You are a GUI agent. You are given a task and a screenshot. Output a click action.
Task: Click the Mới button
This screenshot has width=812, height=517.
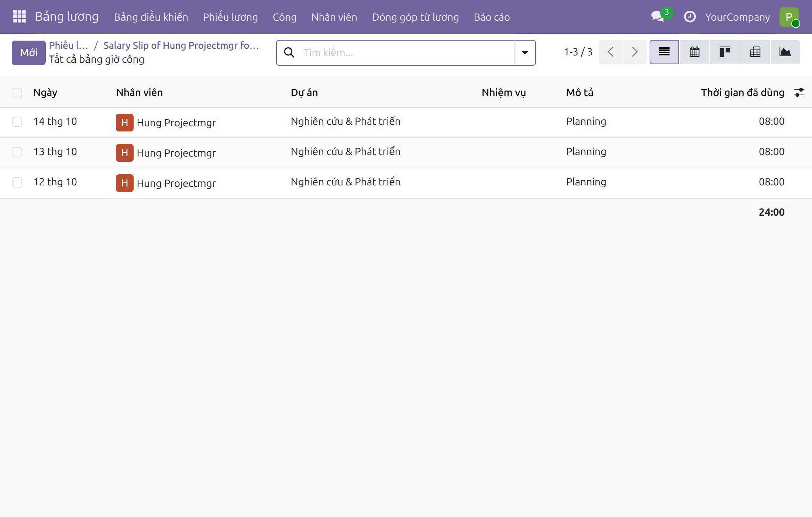(x=29, y=53)
